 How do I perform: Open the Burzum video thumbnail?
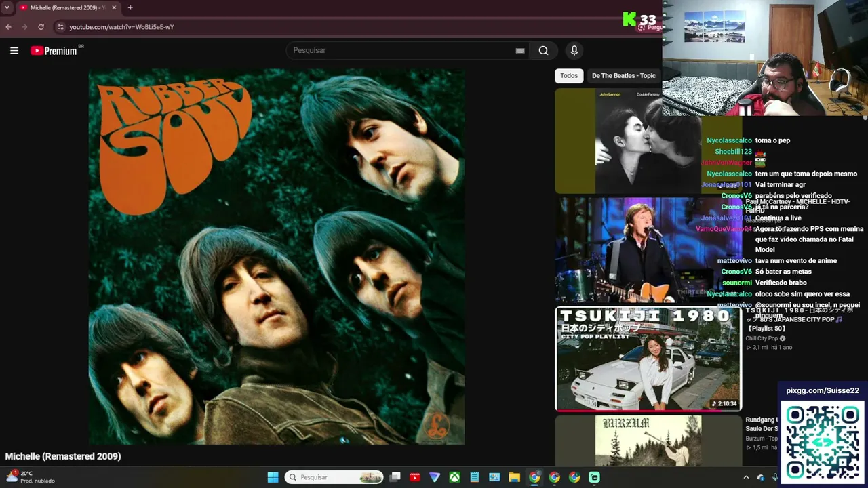pyautogui.click(x=648, y=441)
